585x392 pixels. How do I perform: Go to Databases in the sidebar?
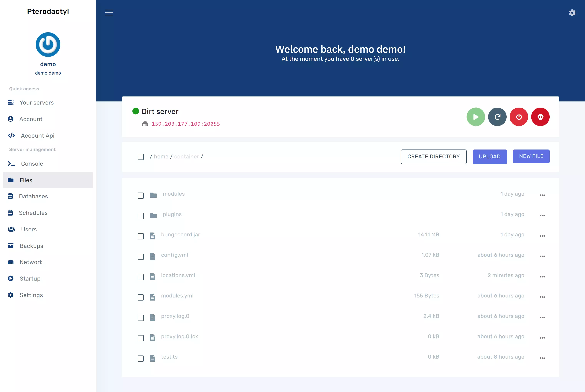pos(33,196)
